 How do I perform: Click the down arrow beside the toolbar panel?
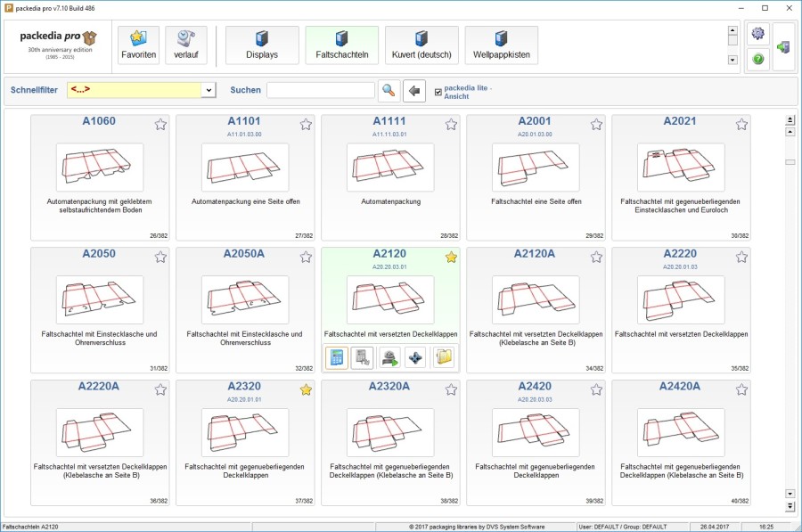pos(732,60)
